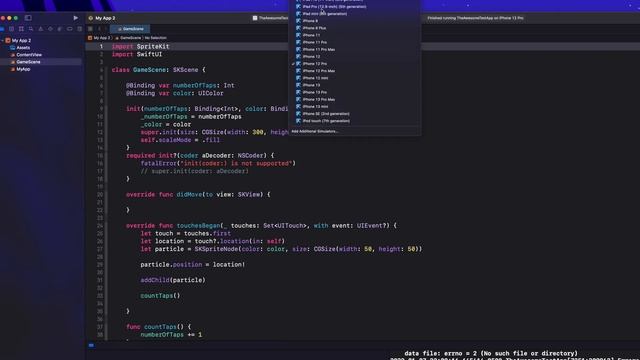Click the activity status text in toolbar
The height and width of the screenshot is (360, 640).
tap(476, 18)
